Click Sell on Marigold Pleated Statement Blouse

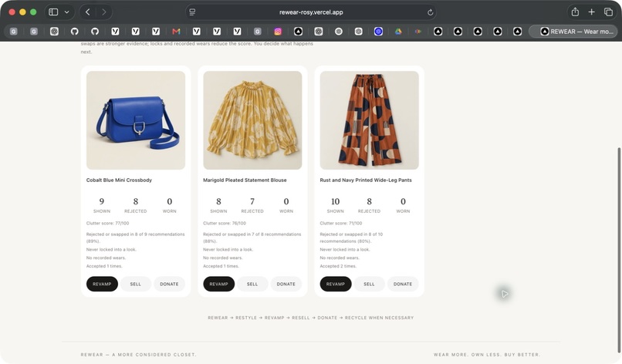point(252,284)
